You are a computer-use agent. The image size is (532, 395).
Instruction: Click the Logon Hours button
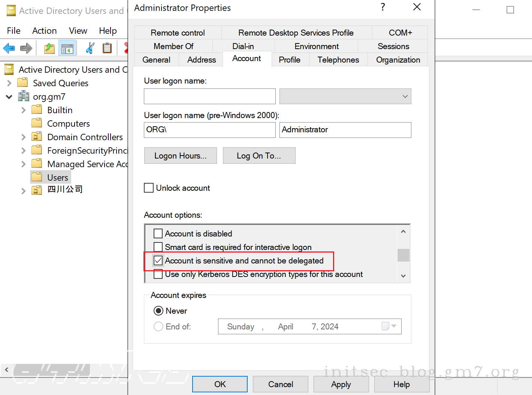tap(180, 156)
